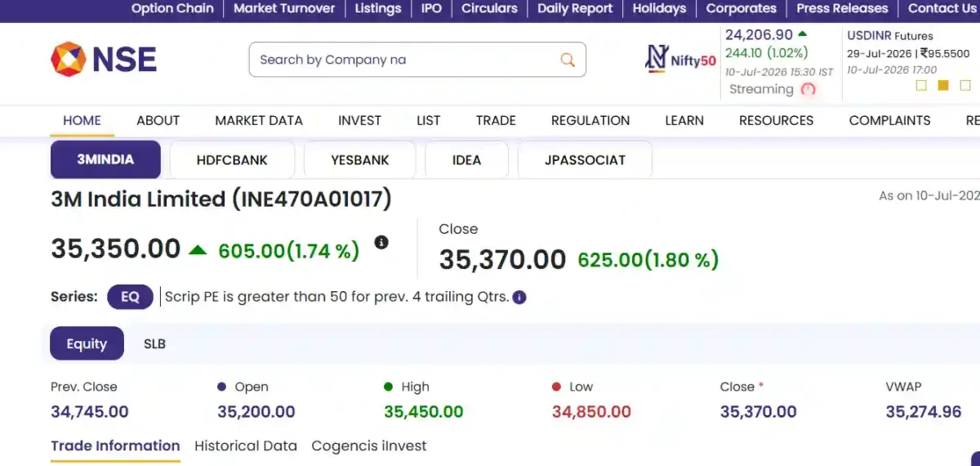This screenshot has width=980, height=466.
Task: Open the Trade Information tab
Action: pos(115,446)
